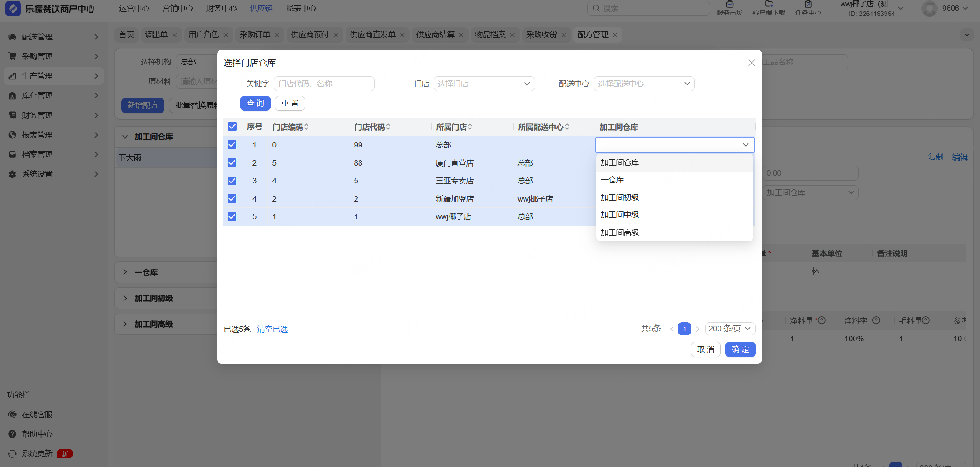
Task: Expand the 加工间高级 section in background
Action: pyautogui.click(x=125, y=324)
